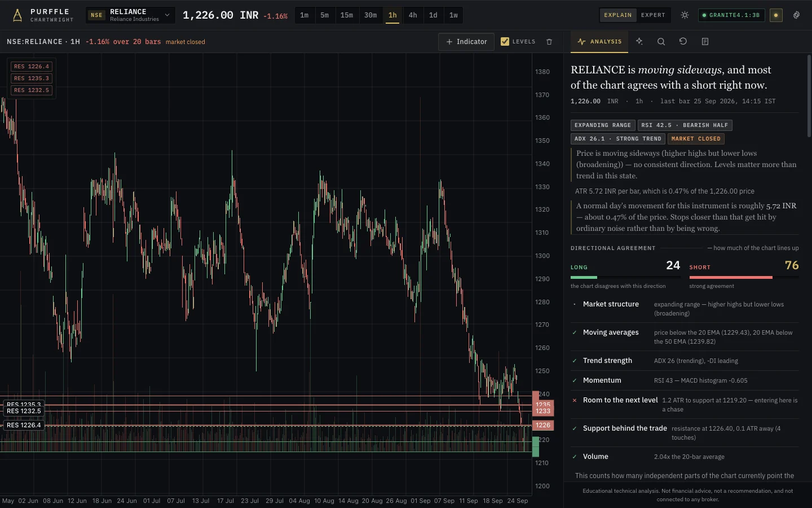Open the AI sparkle tab
This screenshot has width=812, height=508.
click(x=639, y=41)
